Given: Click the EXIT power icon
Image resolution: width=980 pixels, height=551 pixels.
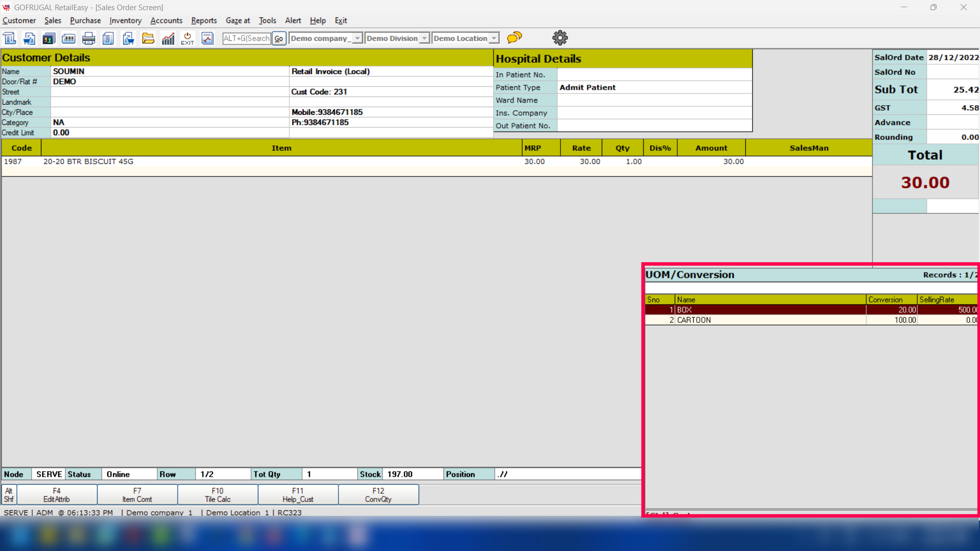Looking at the screenshot, I should click(x=187, y=38).
